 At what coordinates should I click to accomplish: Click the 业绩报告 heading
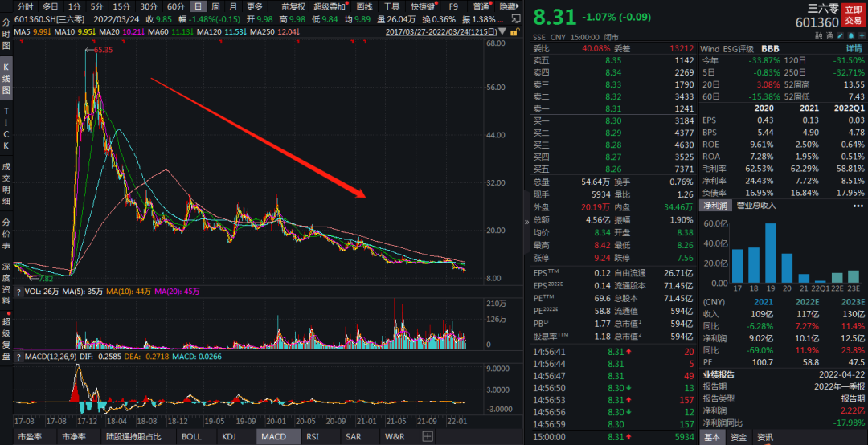[719, 374]
